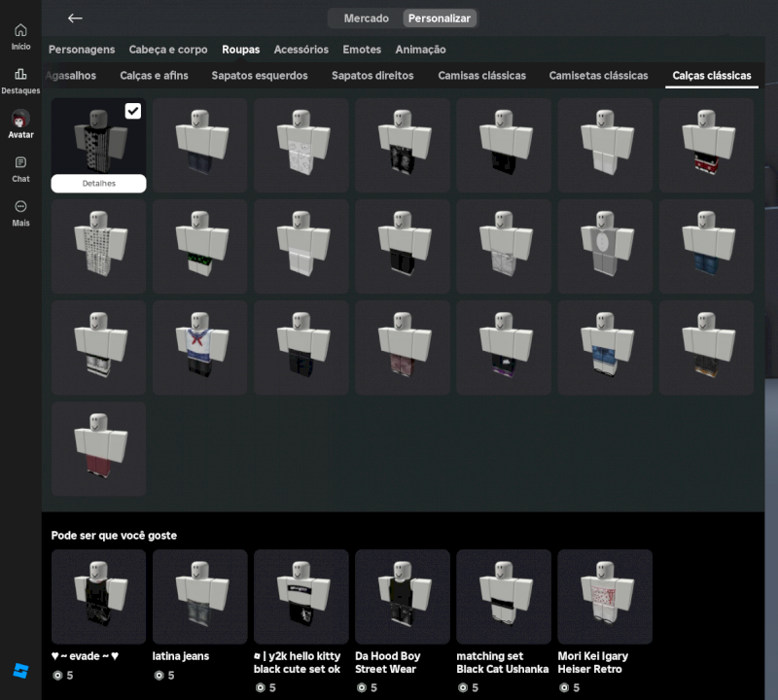Go to the Emotes tab
This screenshot has height=700, width=778.
point(362,50)
